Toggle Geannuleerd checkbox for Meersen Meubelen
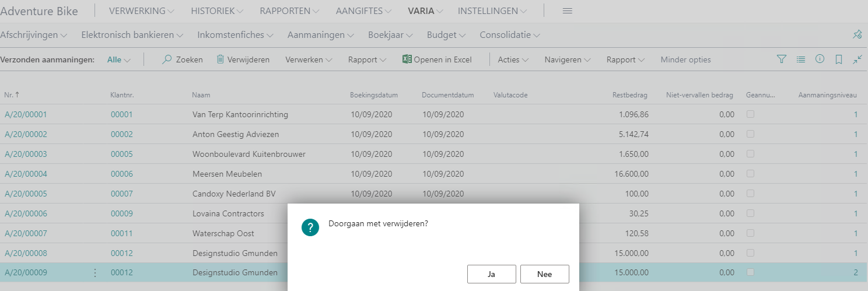The height and width of the screenshot is (291, 868). (750, 174)
